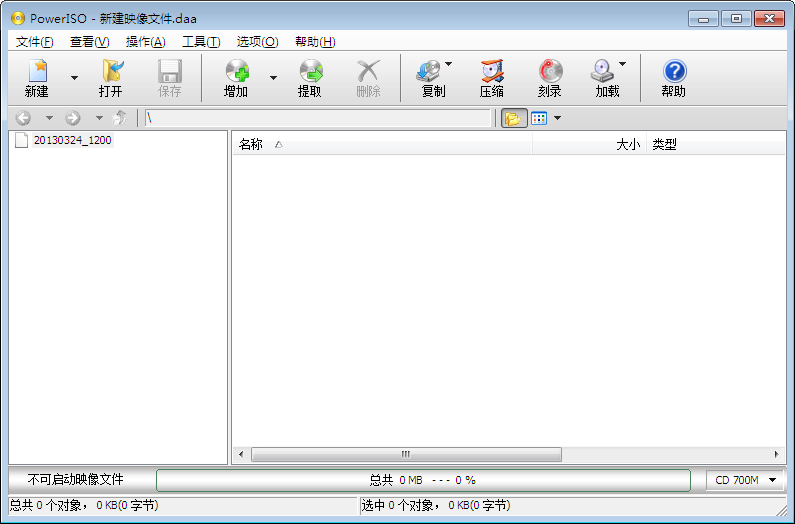Click the scrollbar right arrow
795x524 pixels.
point(776,455)
